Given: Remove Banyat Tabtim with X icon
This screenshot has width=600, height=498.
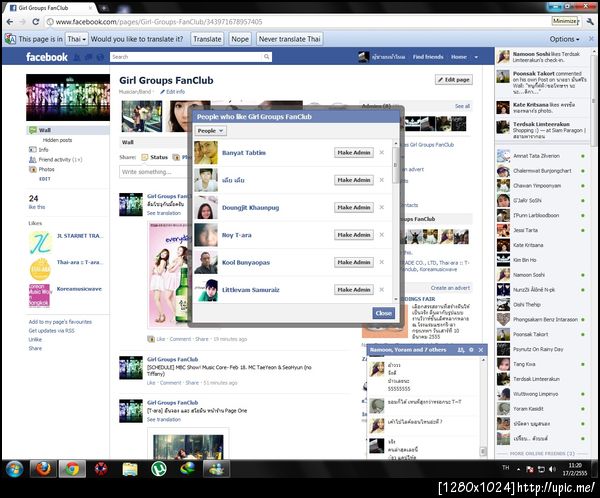Looking at the screenshot, I should pos(382,152).
